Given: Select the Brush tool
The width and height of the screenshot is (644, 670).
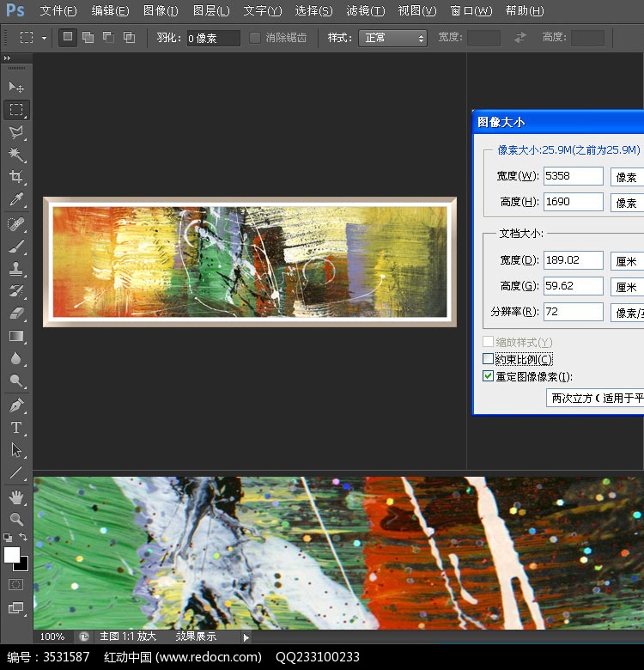Looking at the screenshot, I should (x=16, y=246).
